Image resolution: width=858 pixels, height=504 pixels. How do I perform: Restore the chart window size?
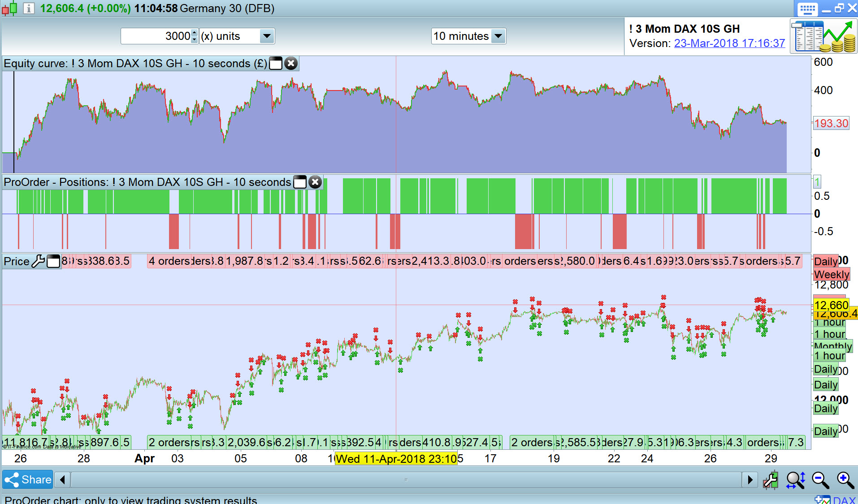tap(840, 9)
